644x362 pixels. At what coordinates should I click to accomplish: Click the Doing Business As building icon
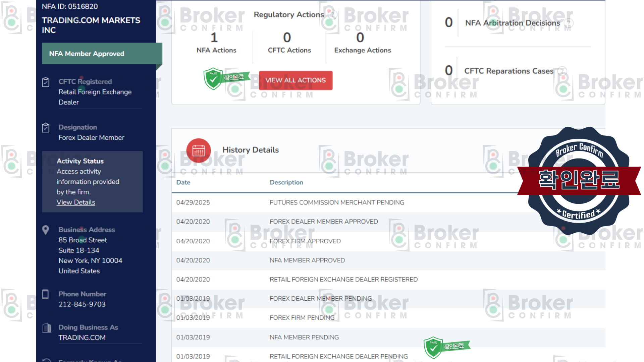click(x=47, y=327)
